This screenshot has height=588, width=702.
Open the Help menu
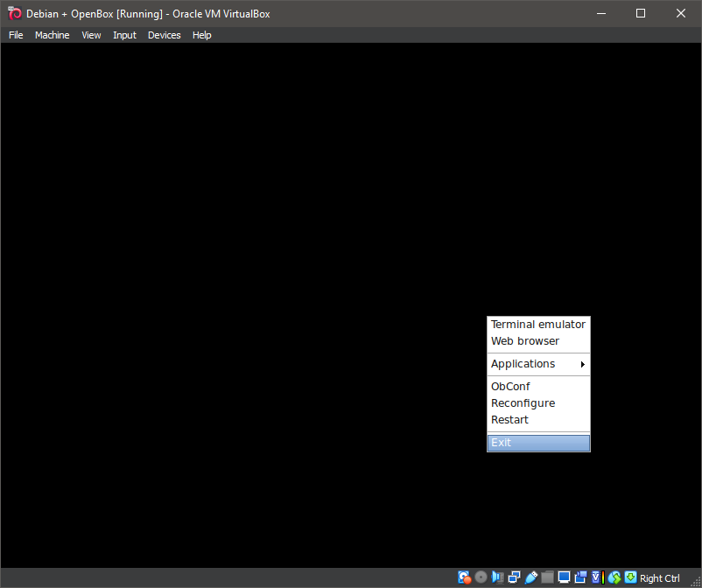pyautogui.click(x=201, y=35)
